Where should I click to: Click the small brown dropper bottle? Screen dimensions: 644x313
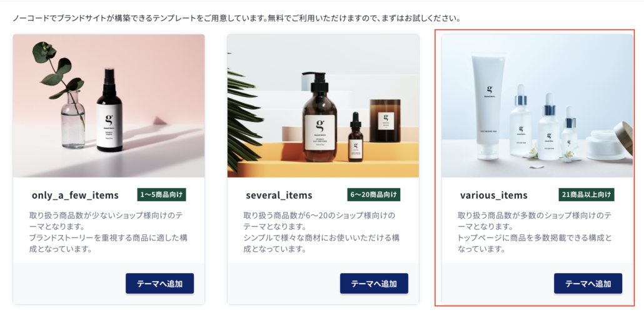356,138
